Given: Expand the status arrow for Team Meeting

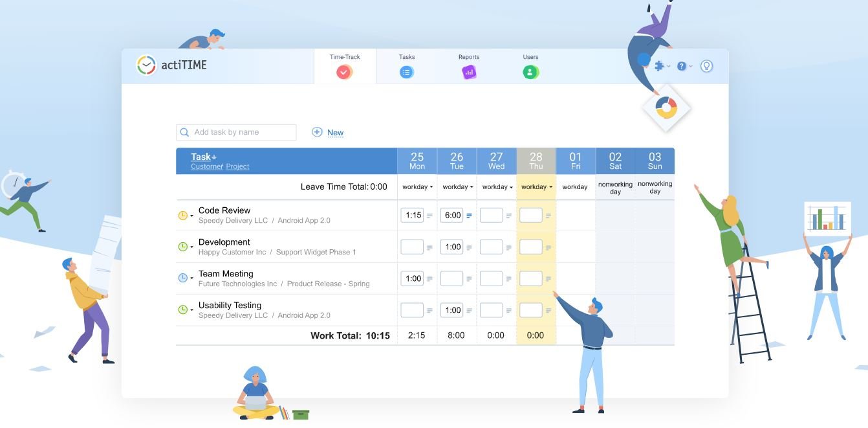Looking at the screenshot, I should coord(191,279).
